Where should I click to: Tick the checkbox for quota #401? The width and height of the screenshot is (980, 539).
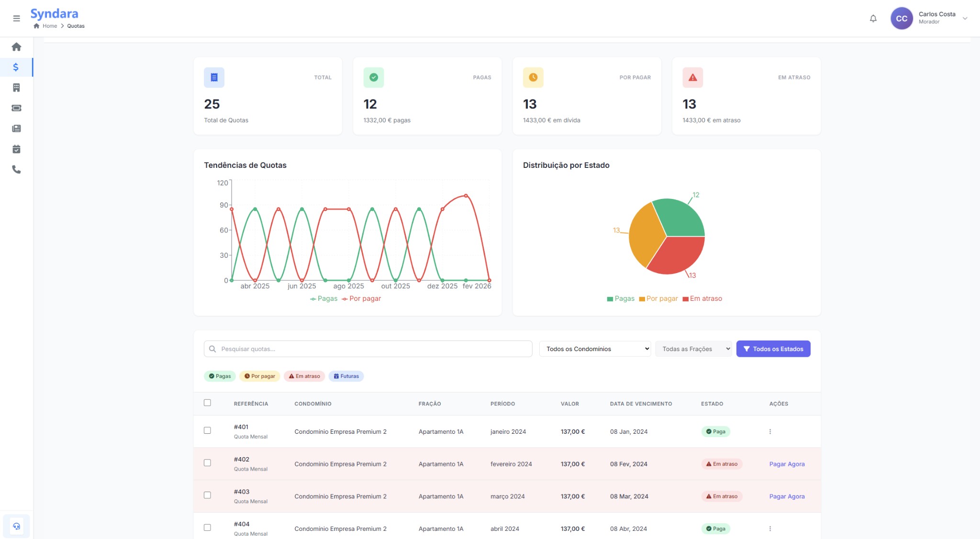207,430
